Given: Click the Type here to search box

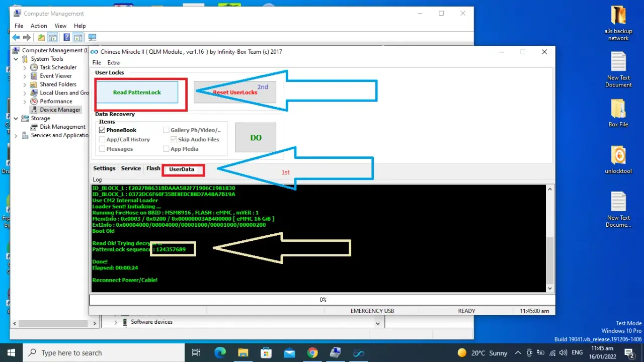Looking at the screenshot, I should tap(105, 353).
